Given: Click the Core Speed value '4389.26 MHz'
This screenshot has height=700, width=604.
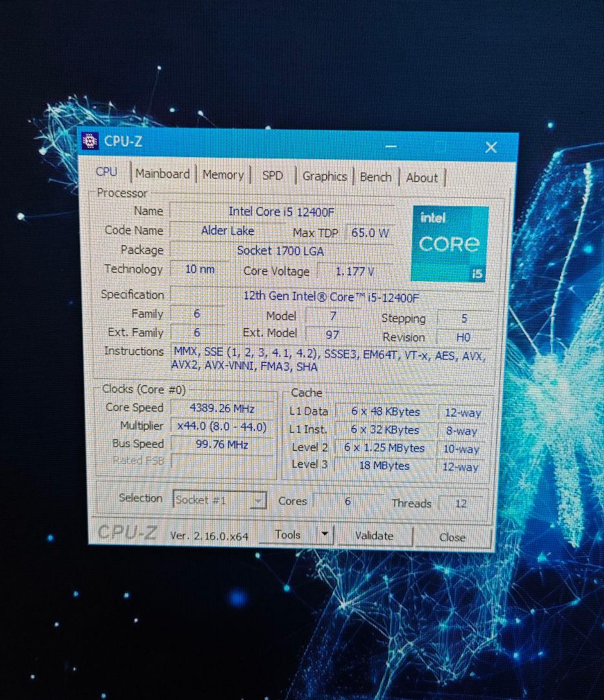Looking at the screenshot, I should pos(222,408).
